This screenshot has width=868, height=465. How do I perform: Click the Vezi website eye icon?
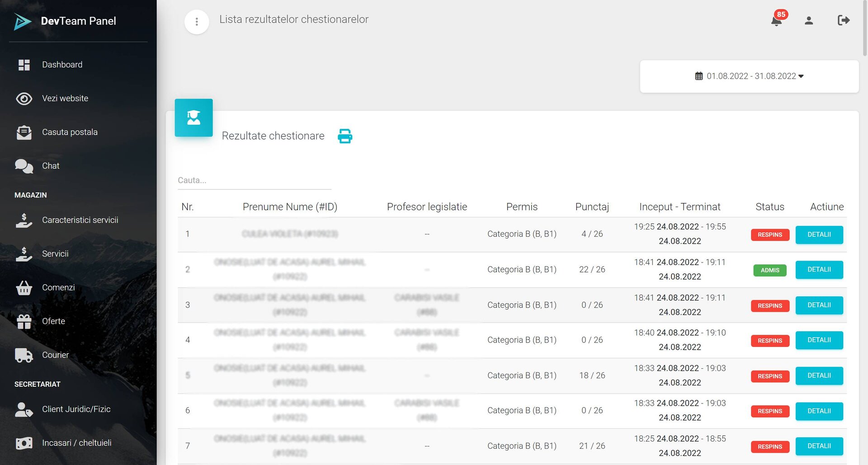click(x=24, y=99)
